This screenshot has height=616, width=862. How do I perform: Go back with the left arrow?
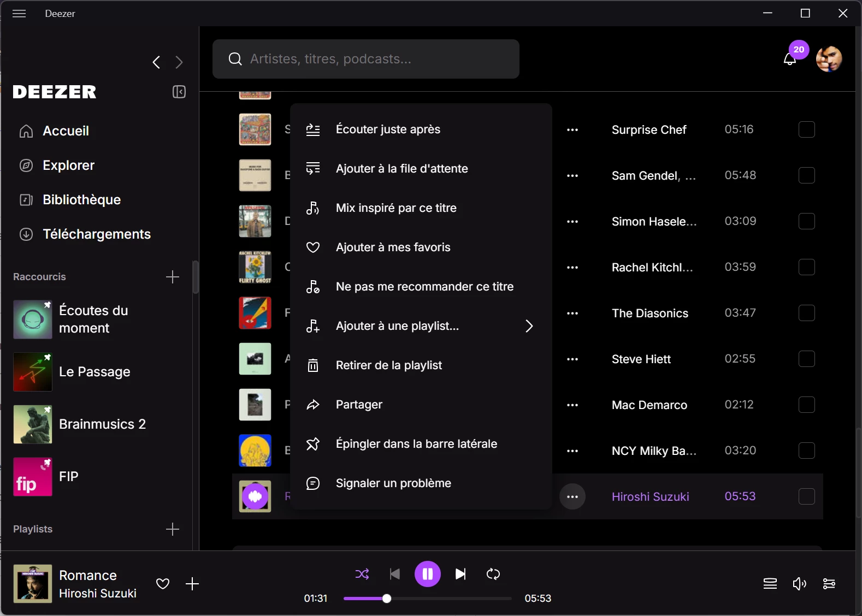click(157, 62)
